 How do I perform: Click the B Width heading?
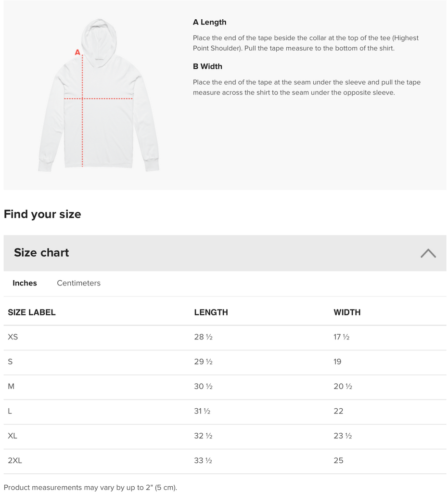coord(207,66)
